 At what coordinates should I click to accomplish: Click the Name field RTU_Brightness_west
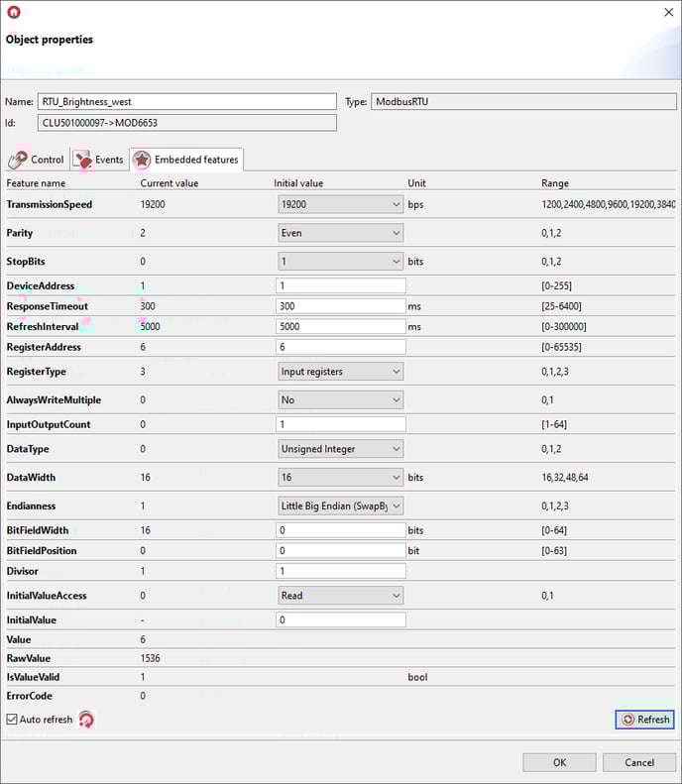coord(187,101)
